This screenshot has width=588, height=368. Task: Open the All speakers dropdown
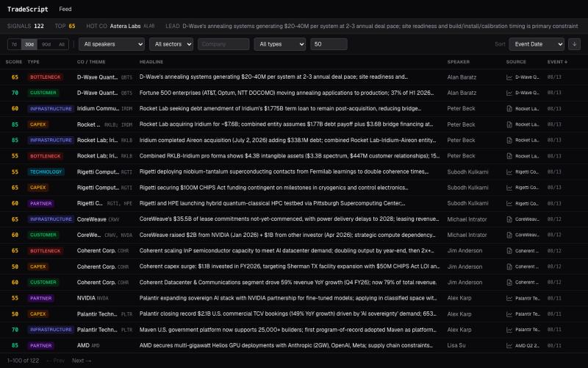(112, 44)
